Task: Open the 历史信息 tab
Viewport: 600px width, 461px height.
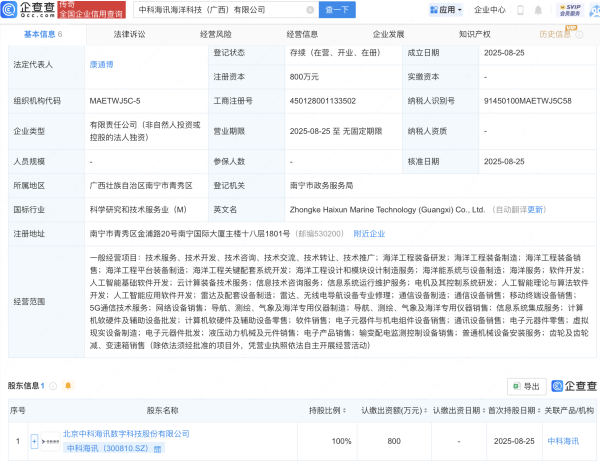Action: point(553,34)
